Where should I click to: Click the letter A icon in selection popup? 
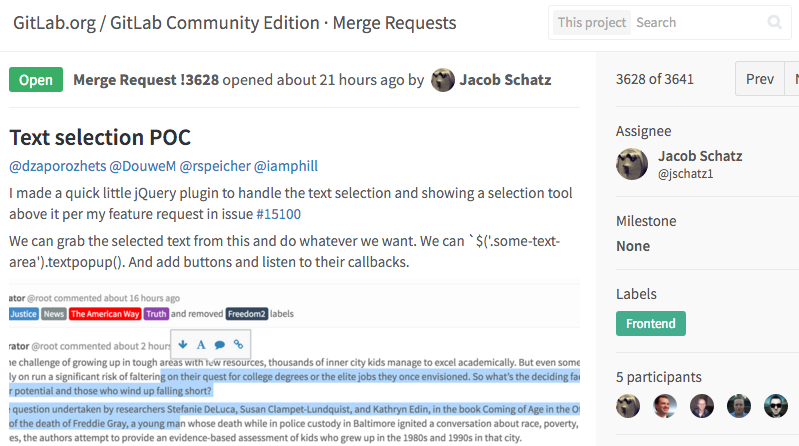(201, 345)
